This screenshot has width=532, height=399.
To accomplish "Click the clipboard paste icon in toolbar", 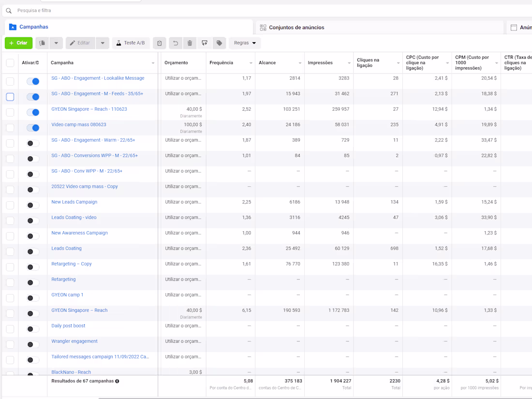I will 160,43.
